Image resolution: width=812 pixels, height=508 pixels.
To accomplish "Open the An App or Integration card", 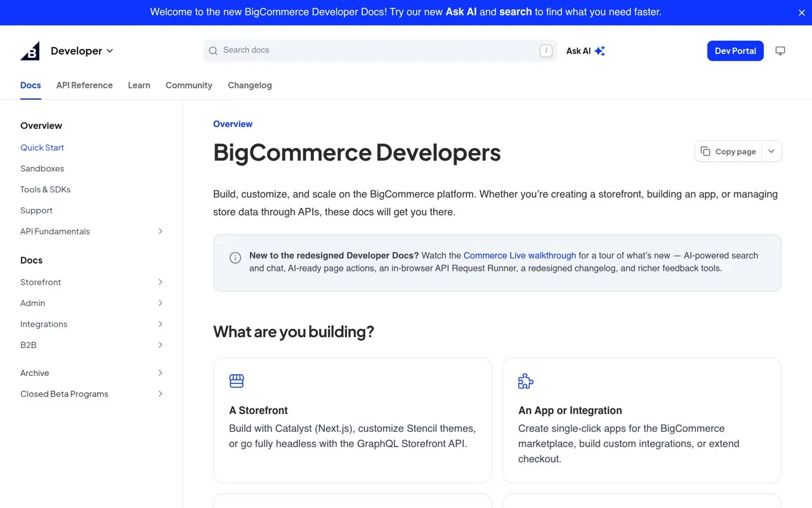I will pyautogui.click(x=642, y=420).
